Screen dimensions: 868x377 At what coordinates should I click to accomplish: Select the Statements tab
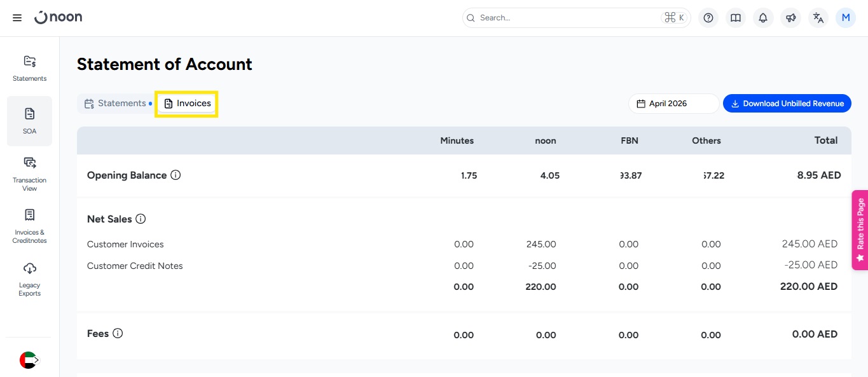(115, 104)
